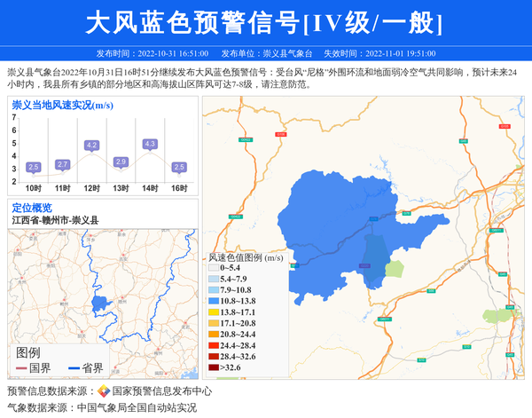
Task: Click the 2.5 data label at 10时
Action: tap(34, 167)
